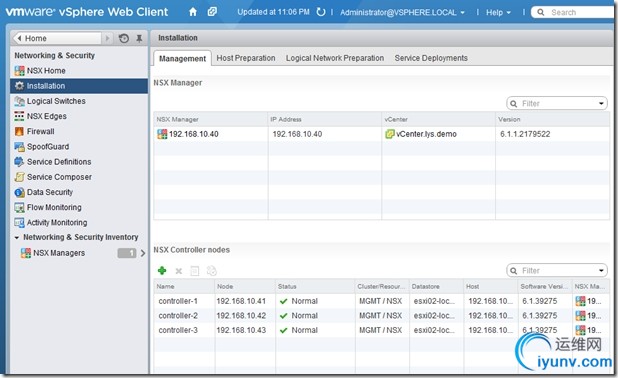Viewport: 618px width, 378px height.
Task: Click the vCenter.lys.demo link
Action: [426, 134]
